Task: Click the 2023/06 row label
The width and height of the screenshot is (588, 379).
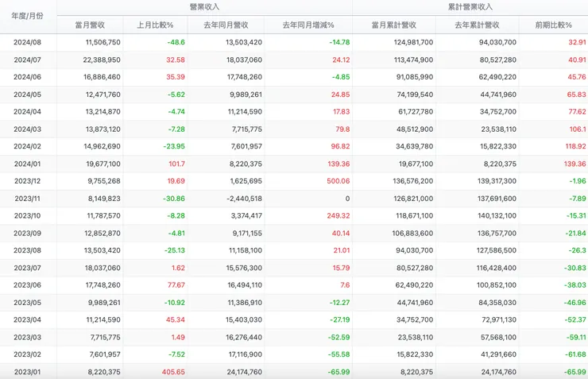Action: click(27, 285)
